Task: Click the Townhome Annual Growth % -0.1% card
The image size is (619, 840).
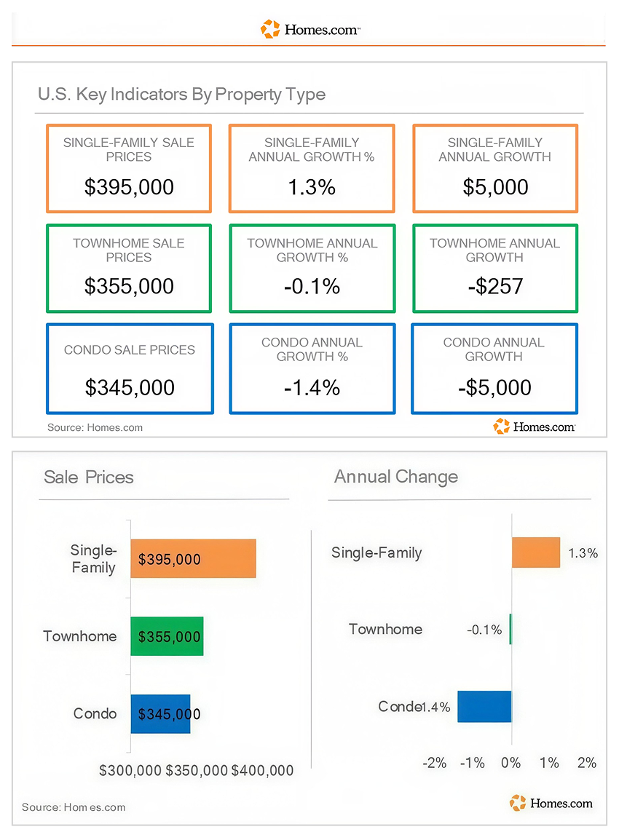Action: coord(312,269)
